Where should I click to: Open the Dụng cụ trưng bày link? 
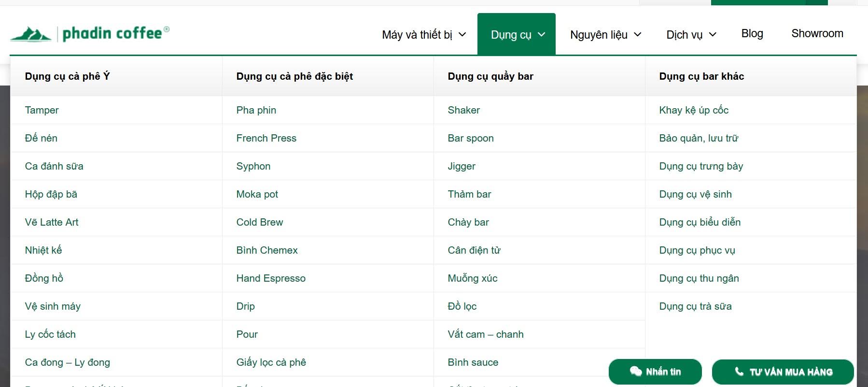[x=701, y=166]
